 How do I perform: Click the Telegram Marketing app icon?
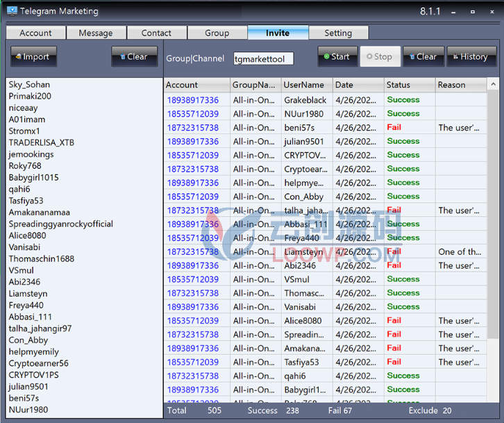pos(12,11)
